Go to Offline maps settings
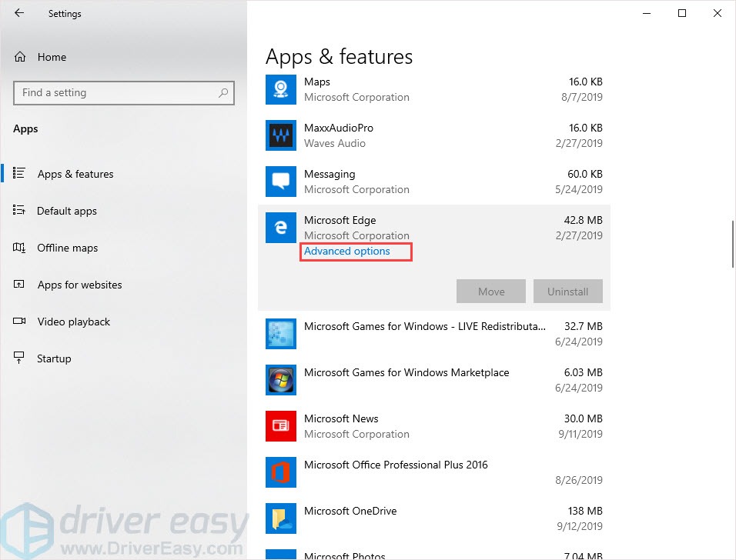The image size is (736, 560). pyautogui.click(x=67, y=248)
